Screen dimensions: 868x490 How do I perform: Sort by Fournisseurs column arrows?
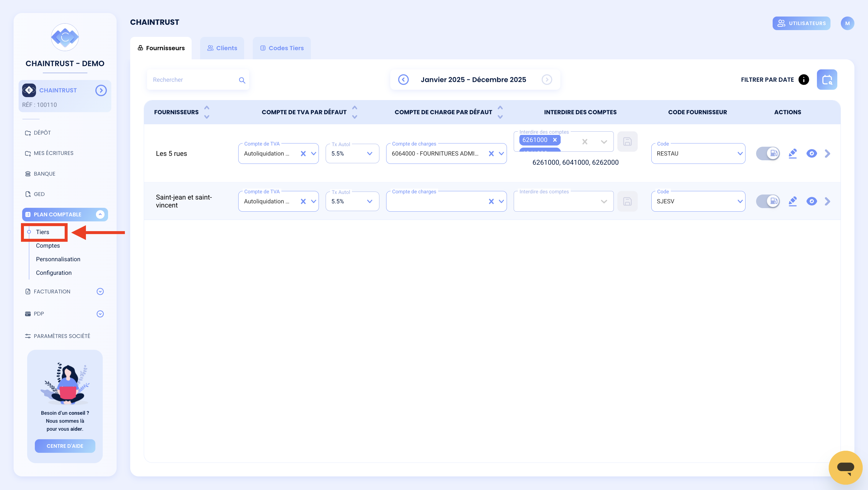(x=207, y=112)
